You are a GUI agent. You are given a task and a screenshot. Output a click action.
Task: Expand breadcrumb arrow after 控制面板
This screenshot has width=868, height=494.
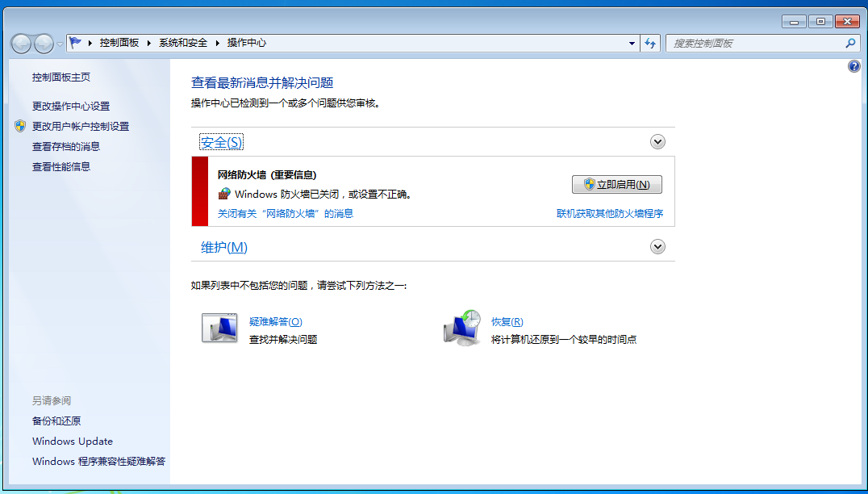[x=149, y=43]
